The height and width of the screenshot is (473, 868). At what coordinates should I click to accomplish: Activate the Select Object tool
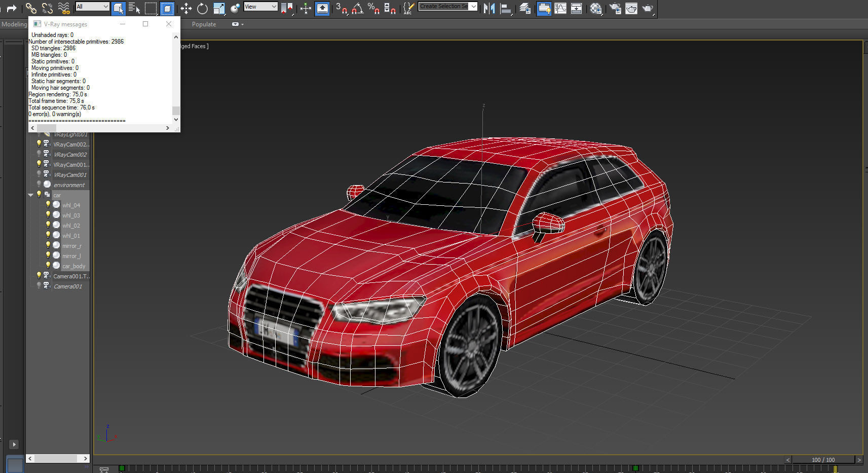118,8
